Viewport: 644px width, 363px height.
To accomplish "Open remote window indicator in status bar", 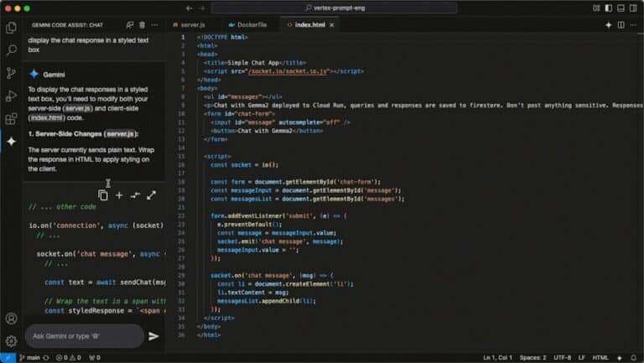I will pyautogui.click(x=8, y=358).
